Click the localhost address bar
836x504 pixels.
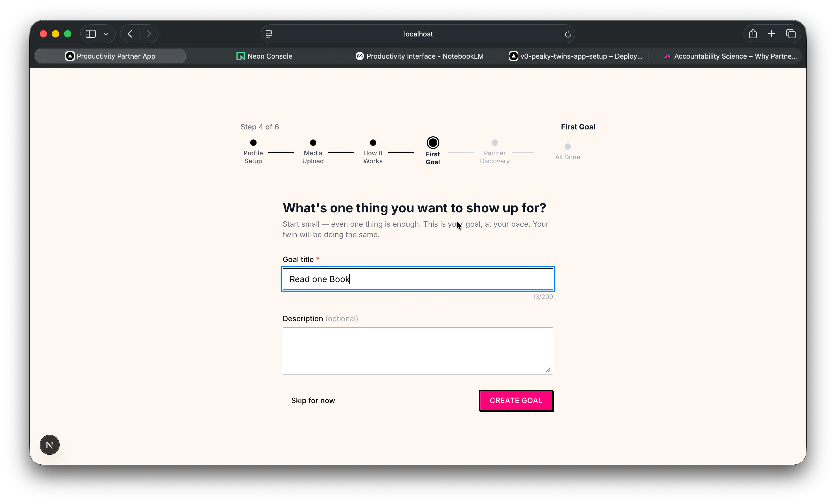(418, 34)
